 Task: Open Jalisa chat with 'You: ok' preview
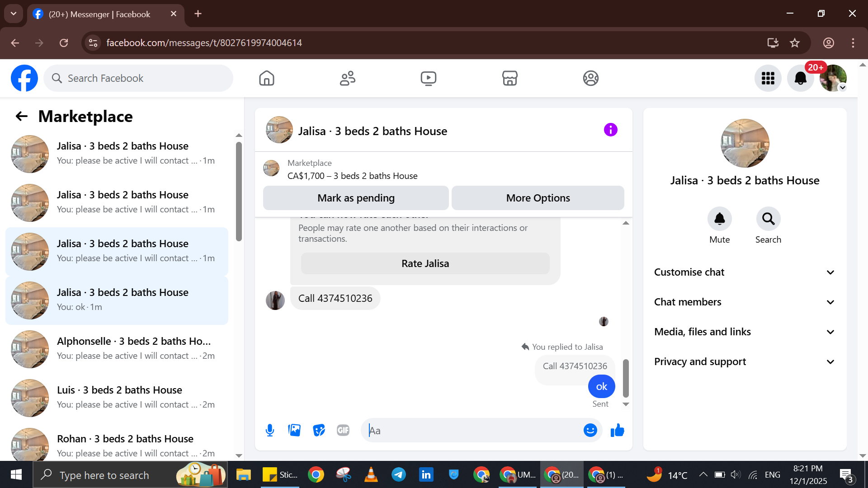coord(117,300)
